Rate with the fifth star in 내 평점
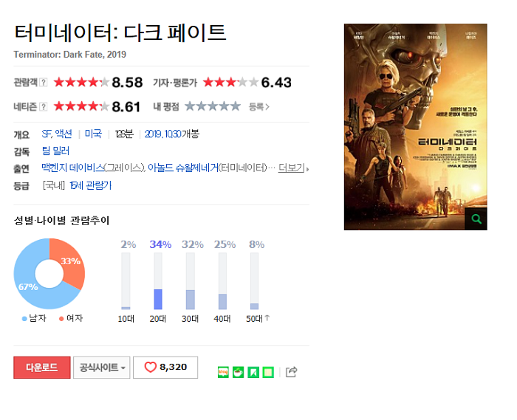Screen dimensions: 517x420 point(236,106)
